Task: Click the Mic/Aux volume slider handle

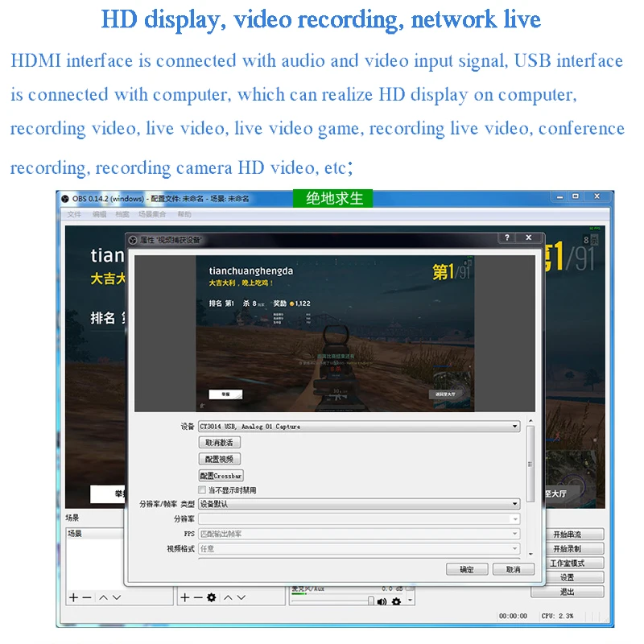Action: pos(371,601)
